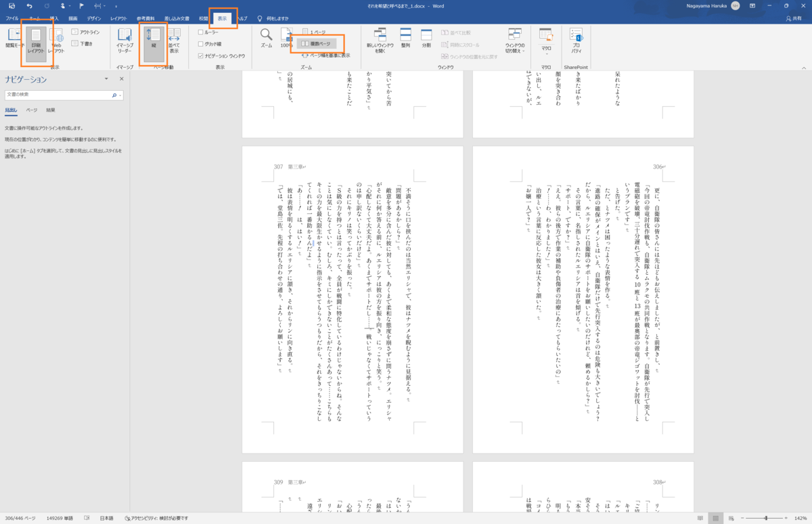Open Outline (アウトライン) view
The image size is (812, 524).
85,32
